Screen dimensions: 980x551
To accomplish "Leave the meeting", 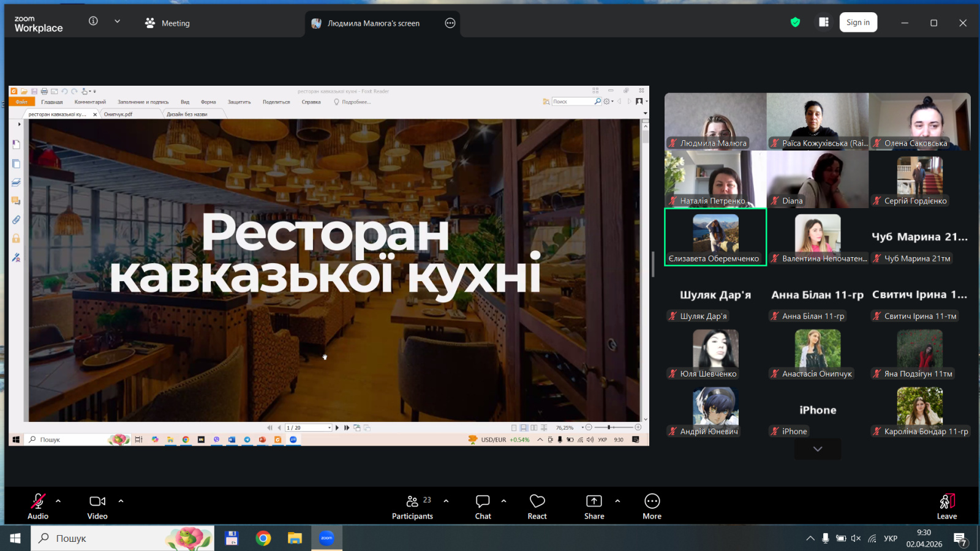I will [946, 506].
